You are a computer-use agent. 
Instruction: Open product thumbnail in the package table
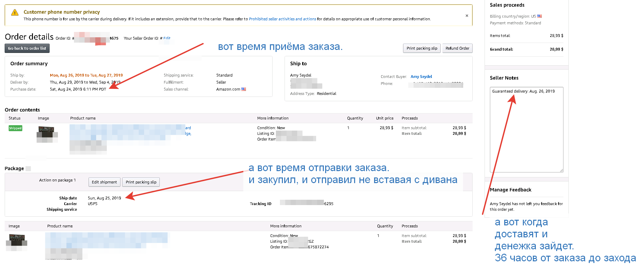(17, 242)
